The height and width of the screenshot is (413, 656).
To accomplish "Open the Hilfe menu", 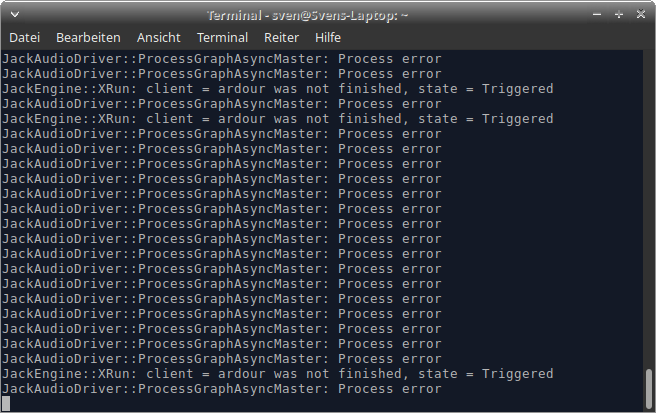I will pos(328,37).
